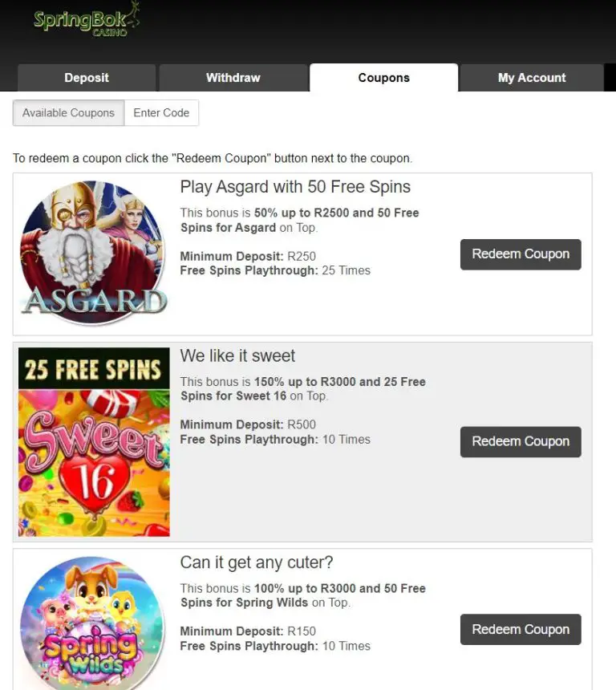This screenshot has width=616, height=690.
Task: Click the "Can it get any cuter?" heading
Action: pyautogui.click(x=256, y=562)
